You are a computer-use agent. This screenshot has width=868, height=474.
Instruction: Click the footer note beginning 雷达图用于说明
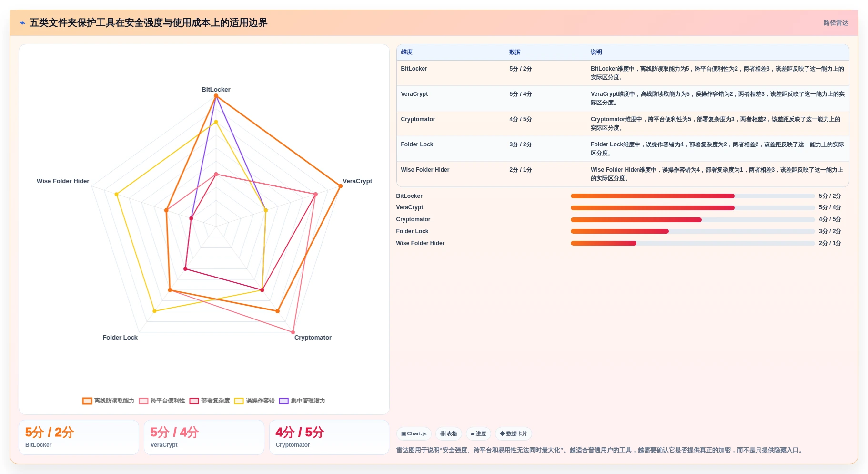point(600,450)
